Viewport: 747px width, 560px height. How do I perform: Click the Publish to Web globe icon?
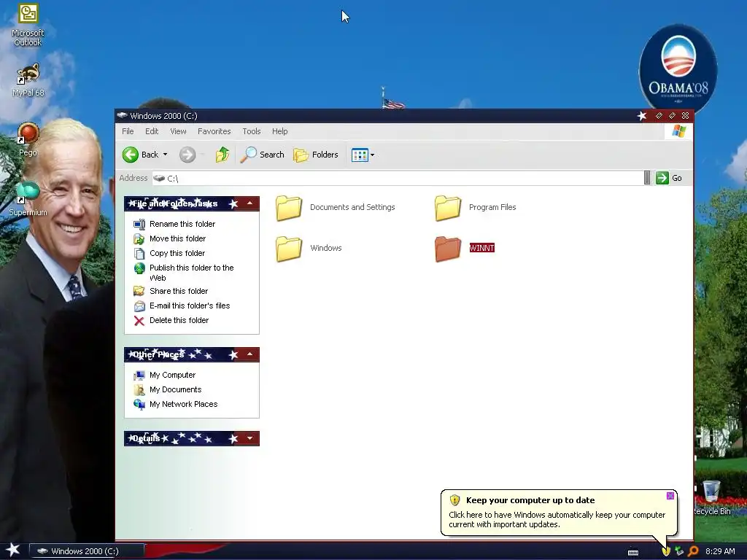tap(139, 268)
